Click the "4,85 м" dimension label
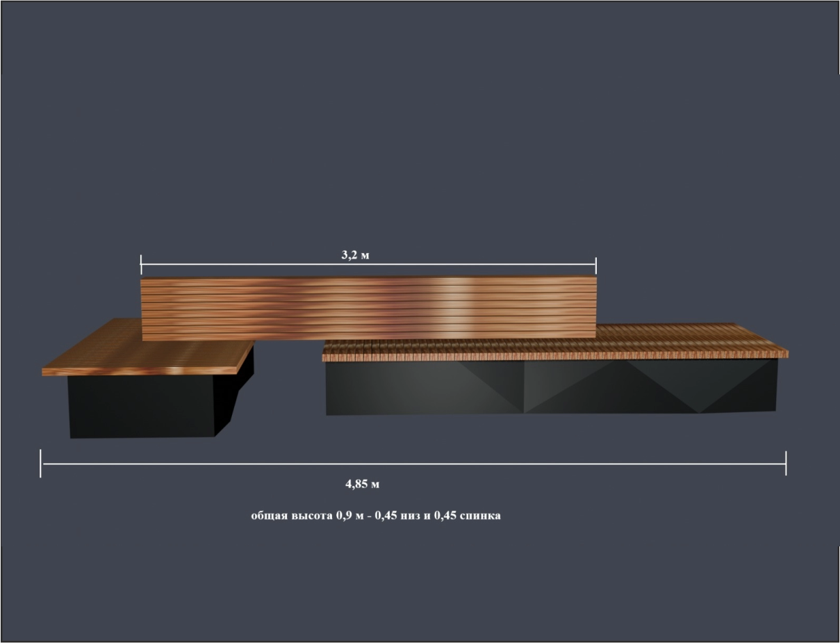Screen dimensions: 840x643 point(362,485)
